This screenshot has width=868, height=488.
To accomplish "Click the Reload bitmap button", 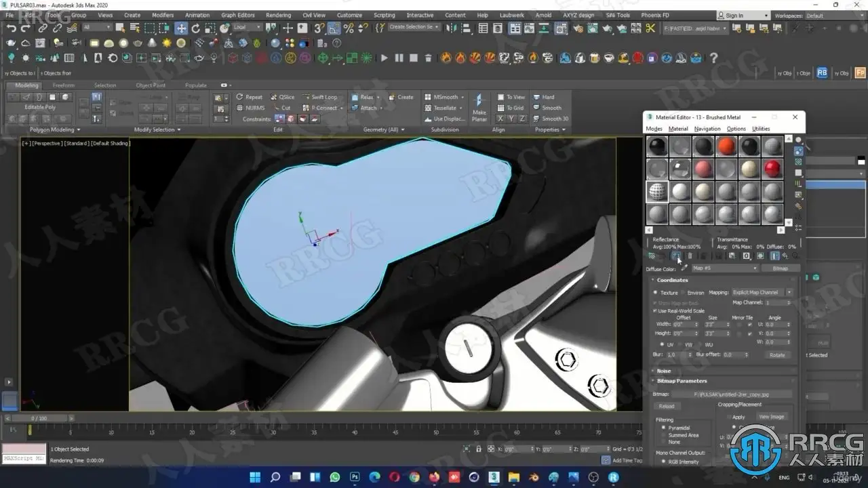I will pos(667,406).
